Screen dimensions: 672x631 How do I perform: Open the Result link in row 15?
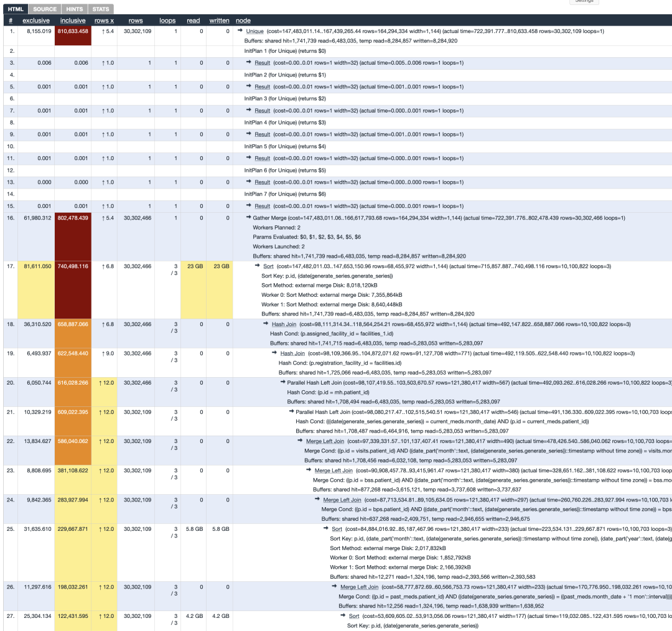(x=263, y=206)
